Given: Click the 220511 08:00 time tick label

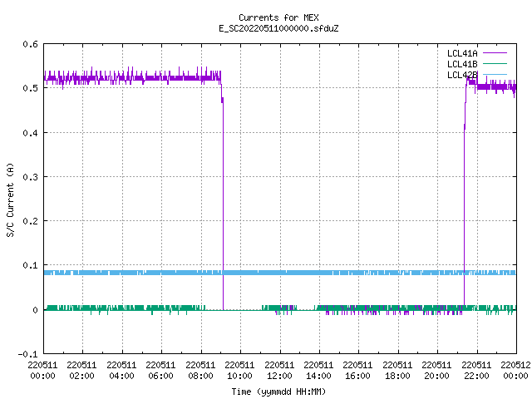Looking at the screenshot, I should pyautogui.click(x=200, y=371).
